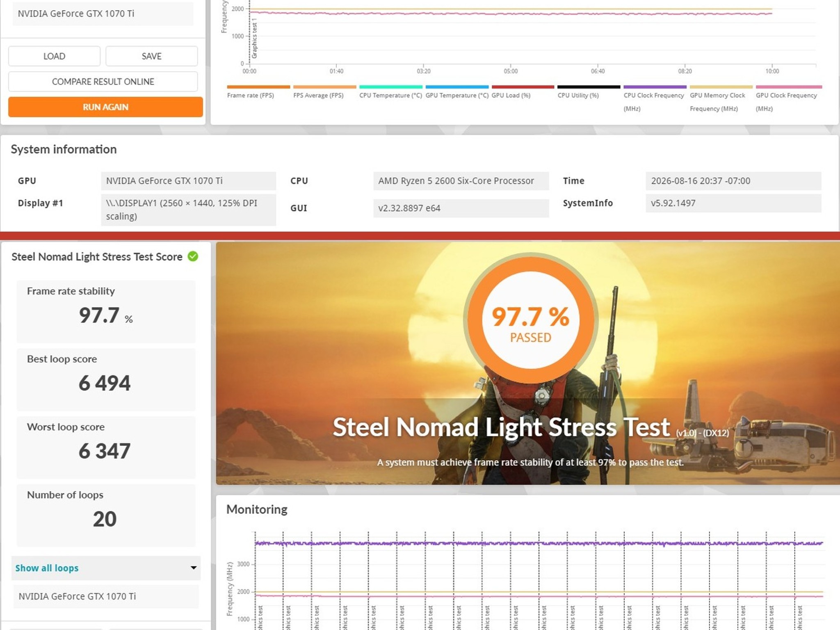Toggle the GPU Load (%) legend series
The width and height of the screenshot is (840, 630).
click(523, 92)
